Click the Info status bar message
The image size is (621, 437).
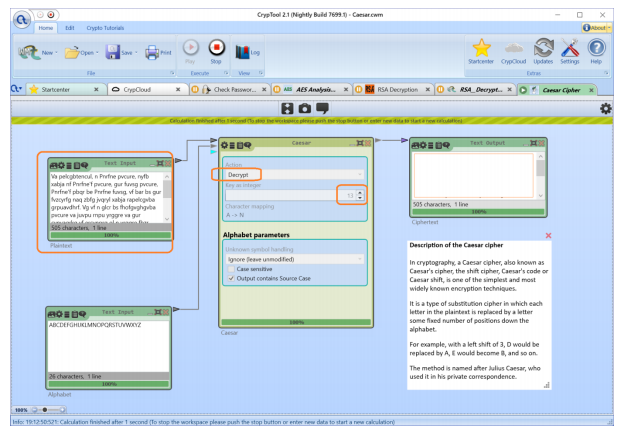pos(204,422)
